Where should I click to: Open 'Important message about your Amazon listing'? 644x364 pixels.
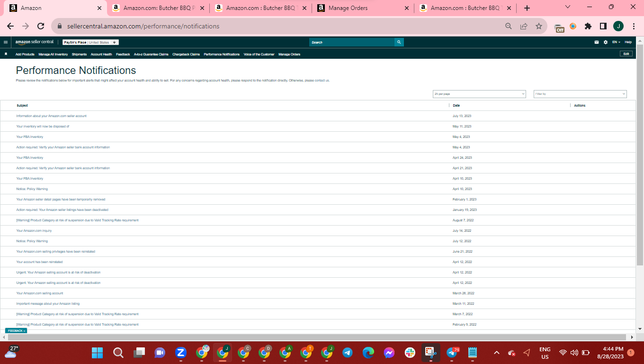pyautogui.click(x=48, y=304)
